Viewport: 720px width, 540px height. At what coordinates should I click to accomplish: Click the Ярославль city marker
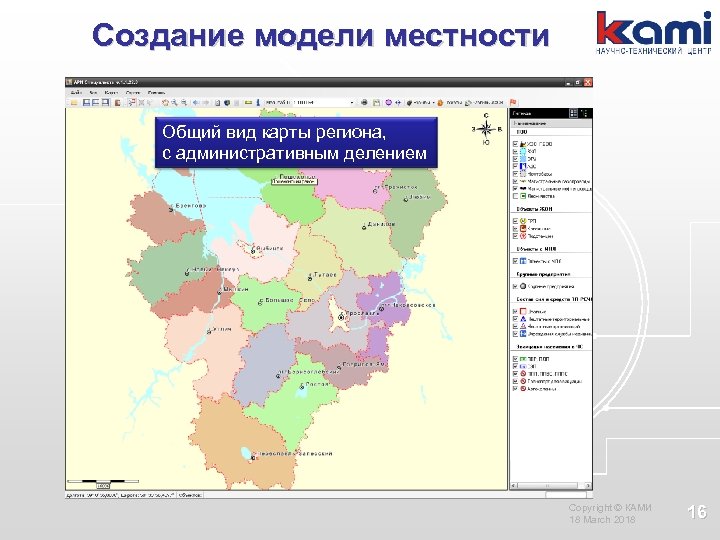(x=341, y=317)
